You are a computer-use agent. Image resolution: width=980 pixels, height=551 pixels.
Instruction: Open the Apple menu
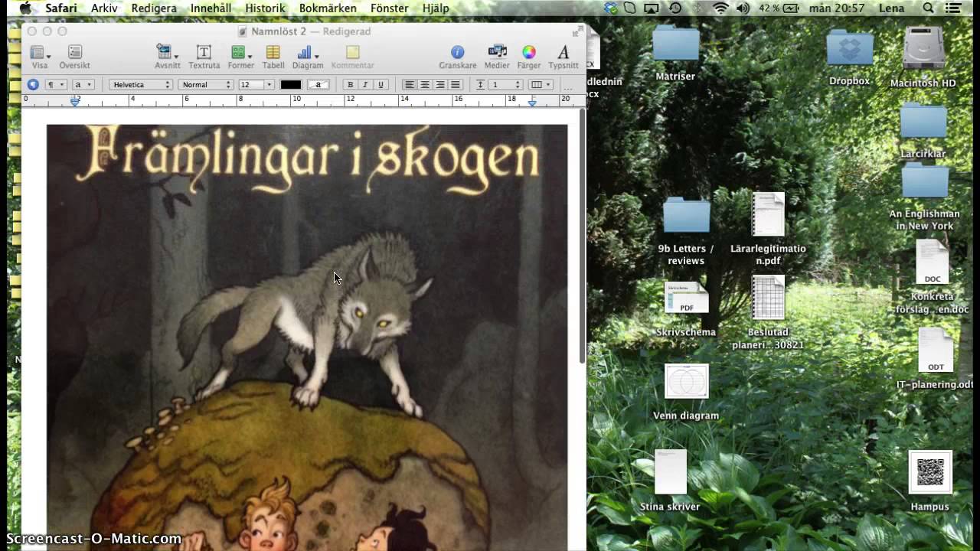pyautogui.click(x=24, y=8)
